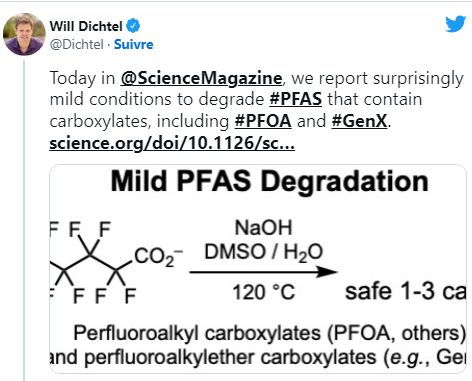The image size is (472, 381).
Task: Click the Twitter bird logo
Action: [x=455, y=24]
